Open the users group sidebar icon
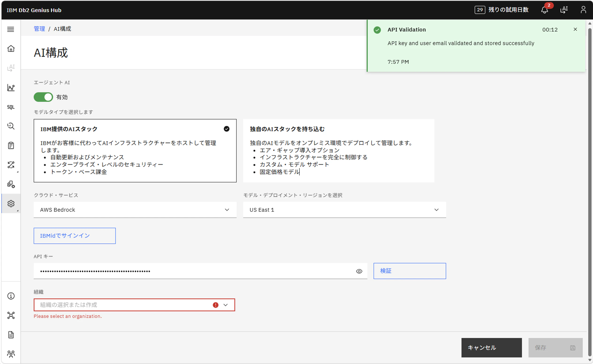This screenshot has height=364, width=593. 11,354
